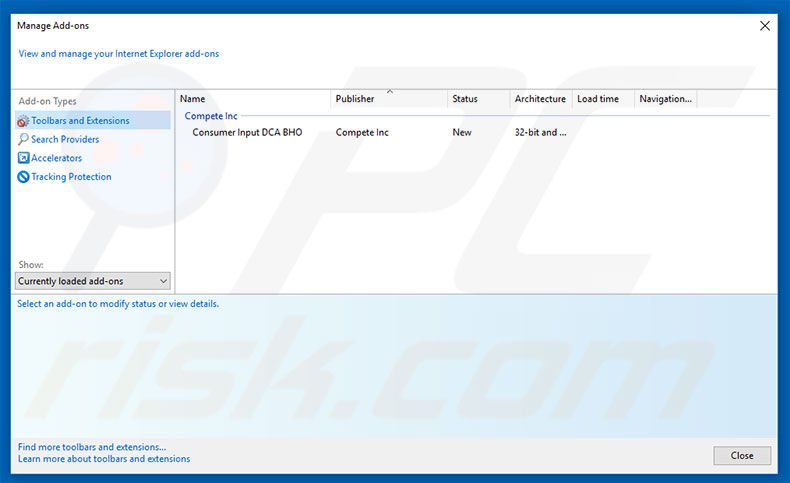Screen dimensions: 790x483
Task: Select the Consumer Input DCA BHO add-on
Action: 247,132
